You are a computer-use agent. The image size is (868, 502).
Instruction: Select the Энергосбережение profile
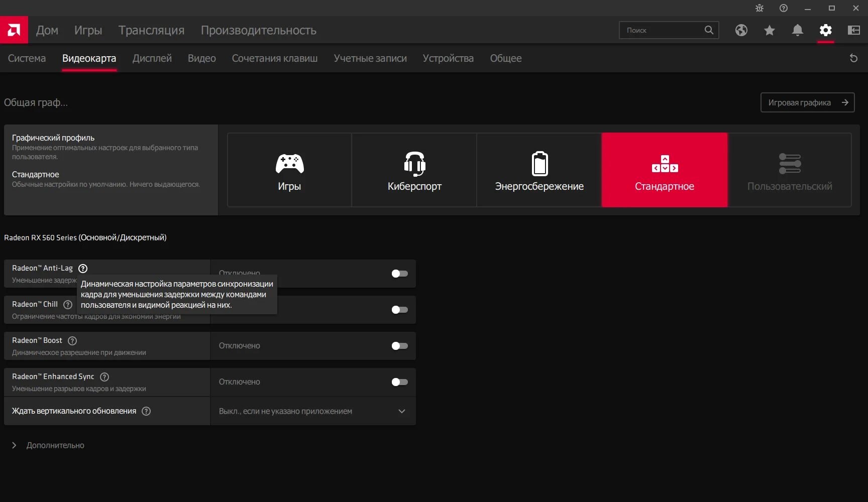(x=539, y=170)
